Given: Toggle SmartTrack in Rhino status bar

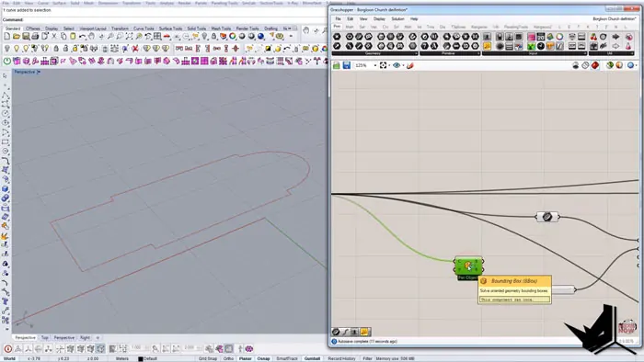Looking at the screenshot, I should pyautogui.click(x=287, y=358).
